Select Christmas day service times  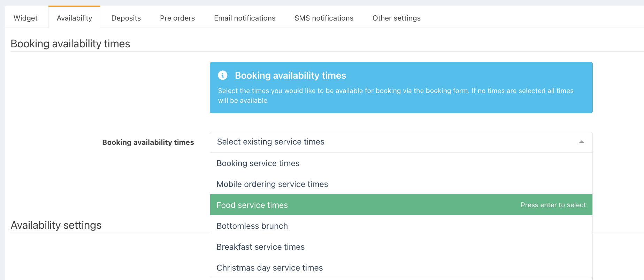[269, 268]
